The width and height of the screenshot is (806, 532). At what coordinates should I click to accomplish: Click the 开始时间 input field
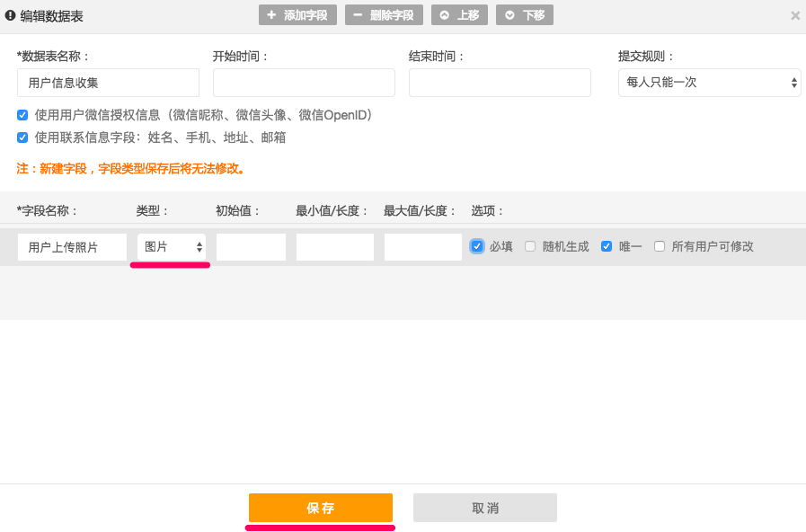pos(304,83)
